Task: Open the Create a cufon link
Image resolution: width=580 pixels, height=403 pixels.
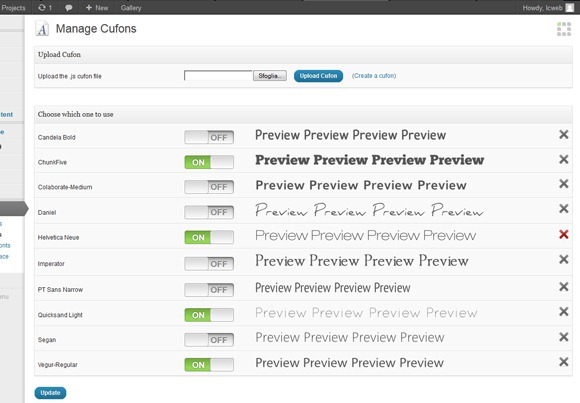Action: (x=374, y=75)
